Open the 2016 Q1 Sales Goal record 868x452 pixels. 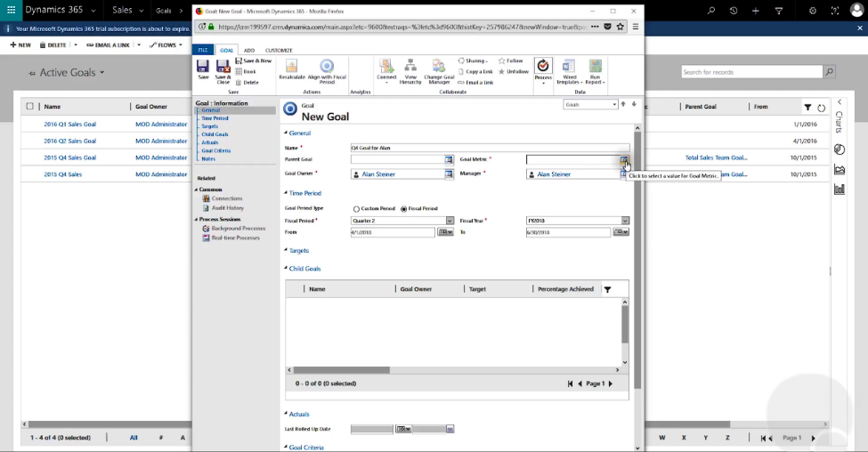pyautogui.click(x=69, y=125)
